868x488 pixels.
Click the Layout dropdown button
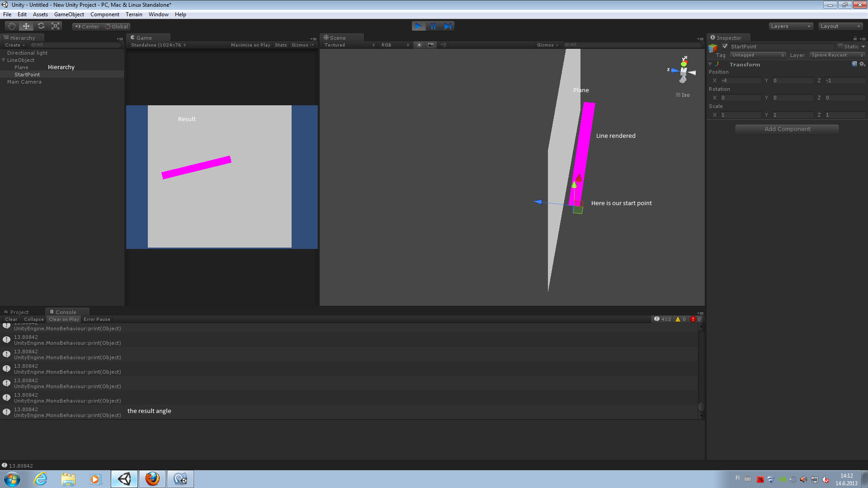click(x=840, y=26)
